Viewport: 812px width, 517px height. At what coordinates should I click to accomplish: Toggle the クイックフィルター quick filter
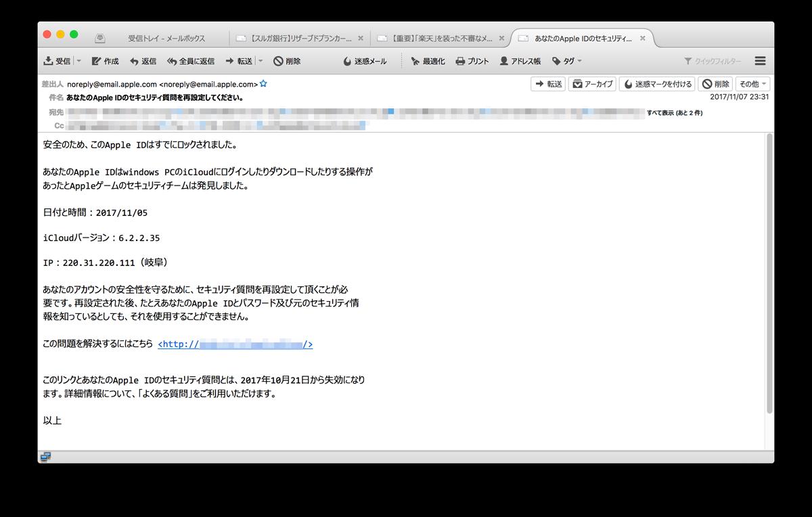click(x=713, y=61)
